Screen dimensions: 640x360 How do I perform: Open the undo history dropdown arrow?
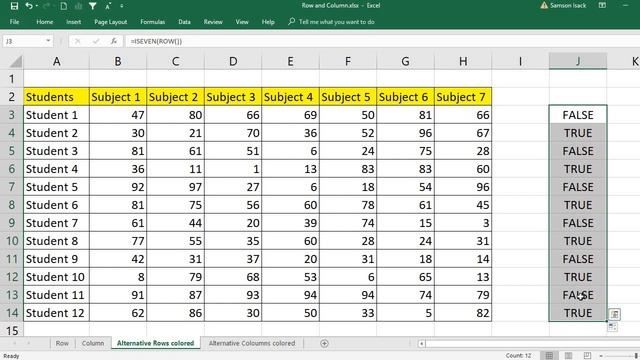point(37,6)
